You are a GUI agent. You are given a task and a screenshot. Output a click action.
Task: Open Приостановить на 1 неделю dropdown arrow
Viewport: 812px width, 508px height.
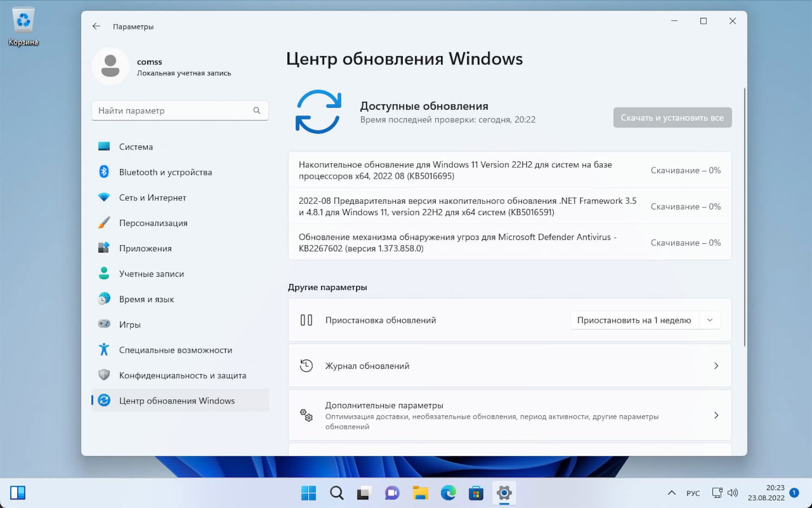(x=710, y=320)
